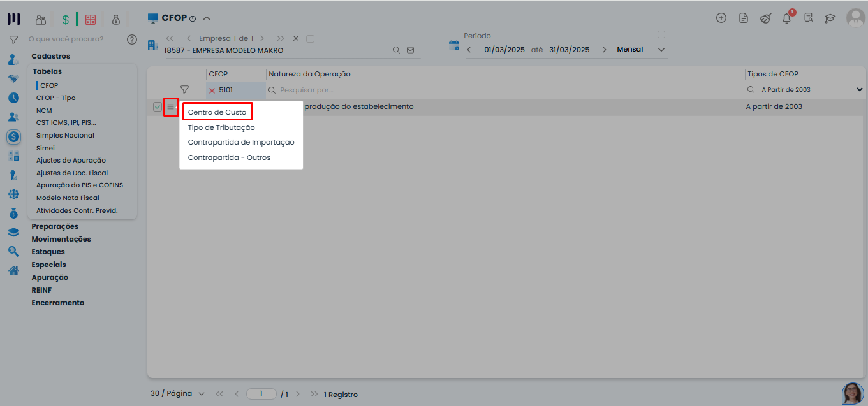The width and height of the screenshot is (868, 406).
Task: Open Ajustes de Apuração table
Action: tap(71, 160)
